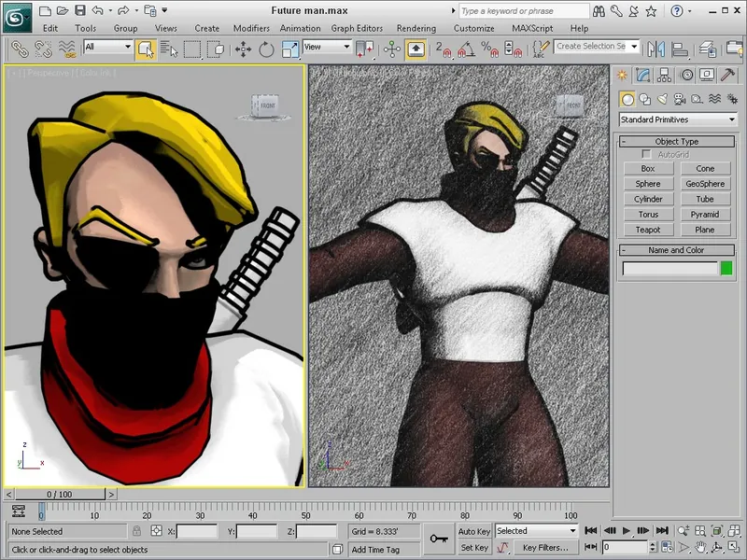Screen dimensions: 747x560
Task: Click the search keyword or phrase field
Action: coord(524,10)
